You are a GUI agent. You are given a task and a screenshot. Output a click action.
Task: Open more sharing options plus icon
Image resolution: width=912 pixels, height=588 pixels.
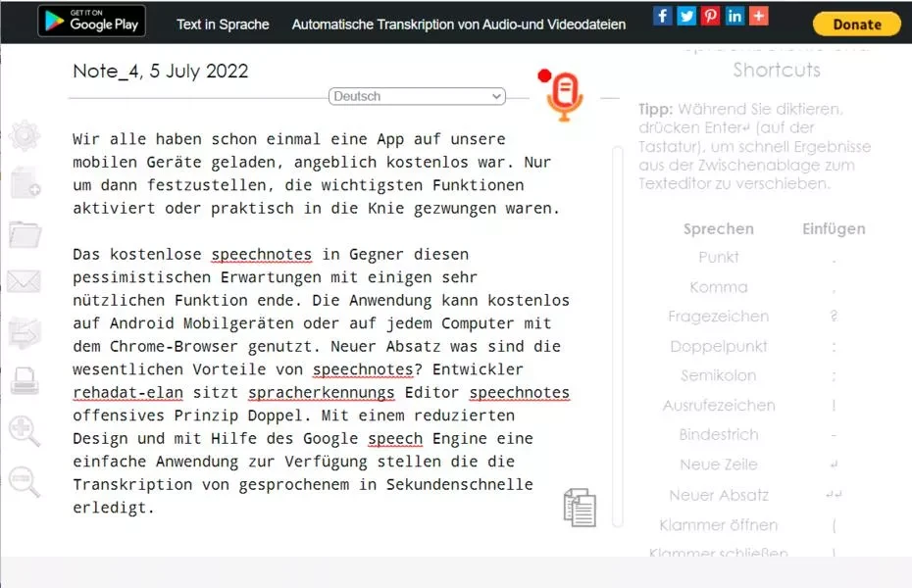758,16
